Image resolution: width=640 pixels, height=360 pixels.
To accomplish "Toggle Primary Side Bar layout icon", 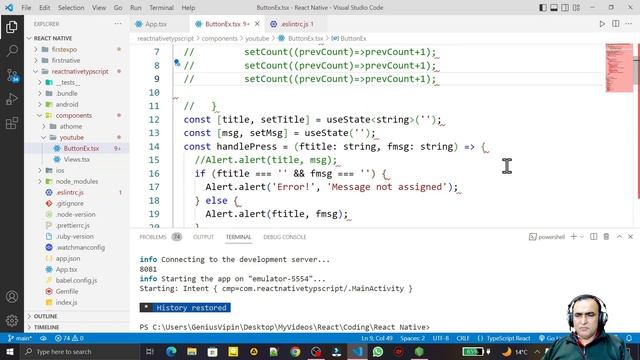I will [543, 8].
